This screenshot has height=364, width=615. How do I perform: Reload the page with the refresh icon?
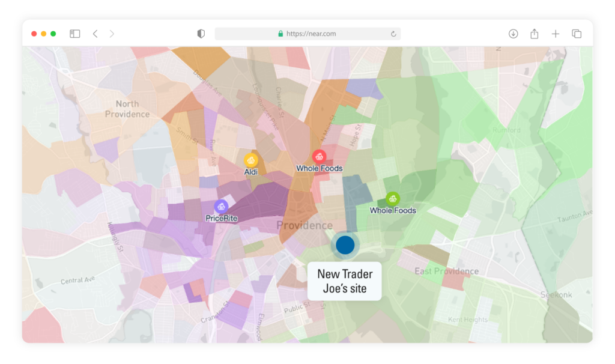pos(393,34)
